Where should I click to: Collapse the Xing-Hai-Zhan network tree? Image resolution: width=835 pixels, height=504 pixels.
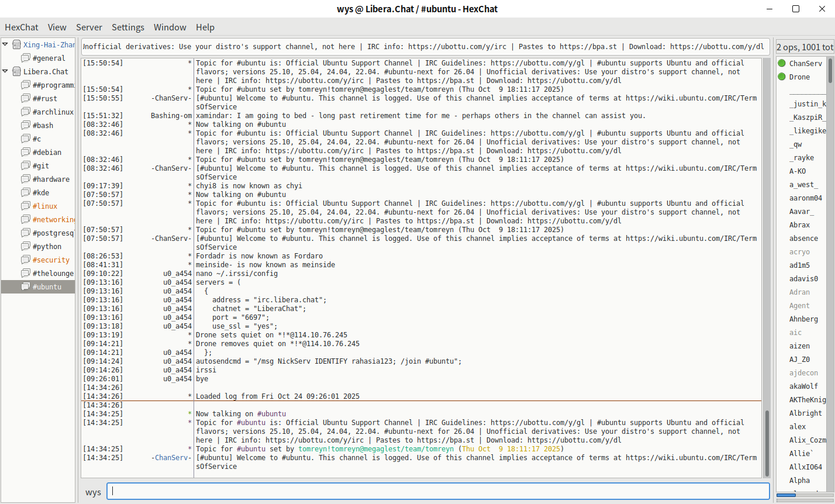5,44
